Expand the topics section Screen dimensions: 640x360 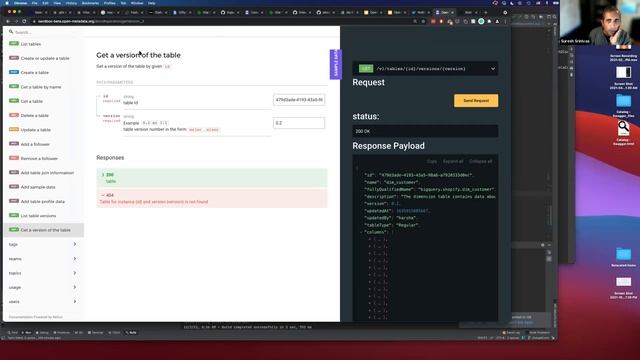(43, 273)
